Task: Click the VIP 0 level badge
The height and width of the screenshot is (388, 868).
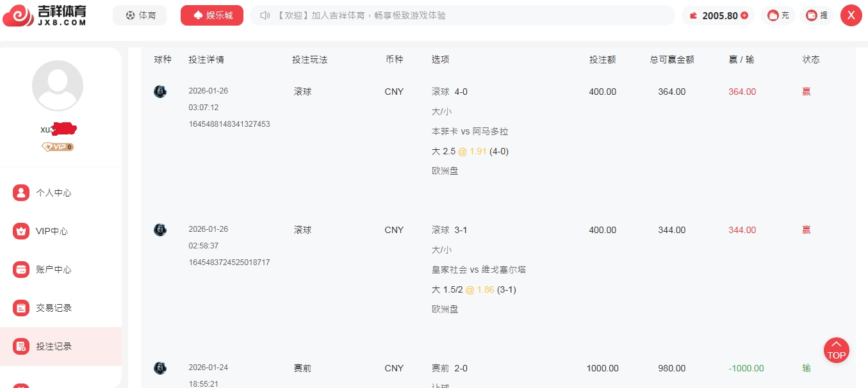Action: tap(58, 147)
